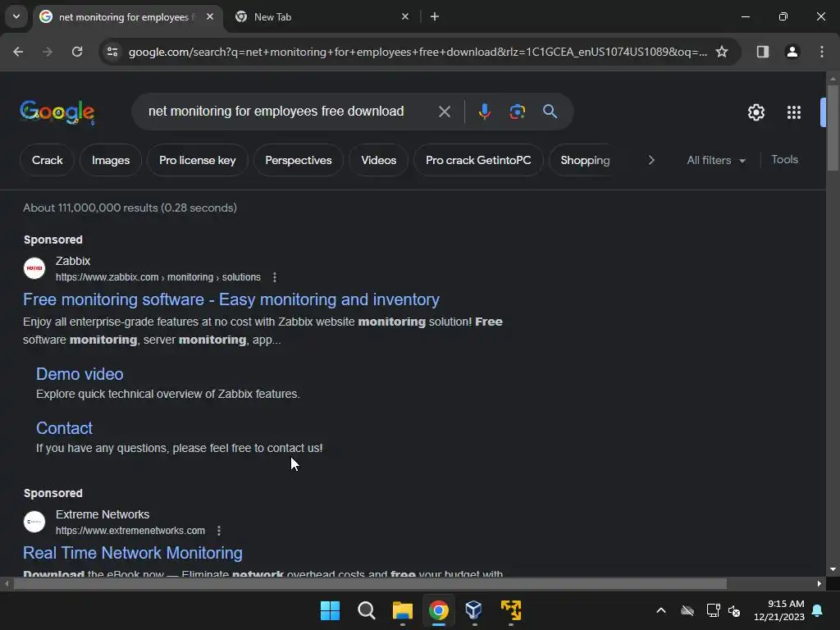Open a new browser tab with plus
This screenshot has height=630, width=840.
pos(435,16)
